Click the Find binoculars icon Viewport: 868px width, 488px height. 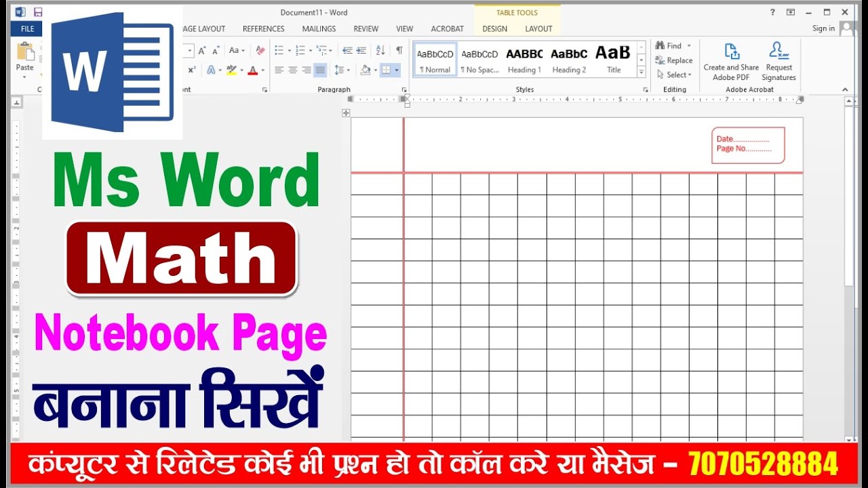tap(660, 45)
